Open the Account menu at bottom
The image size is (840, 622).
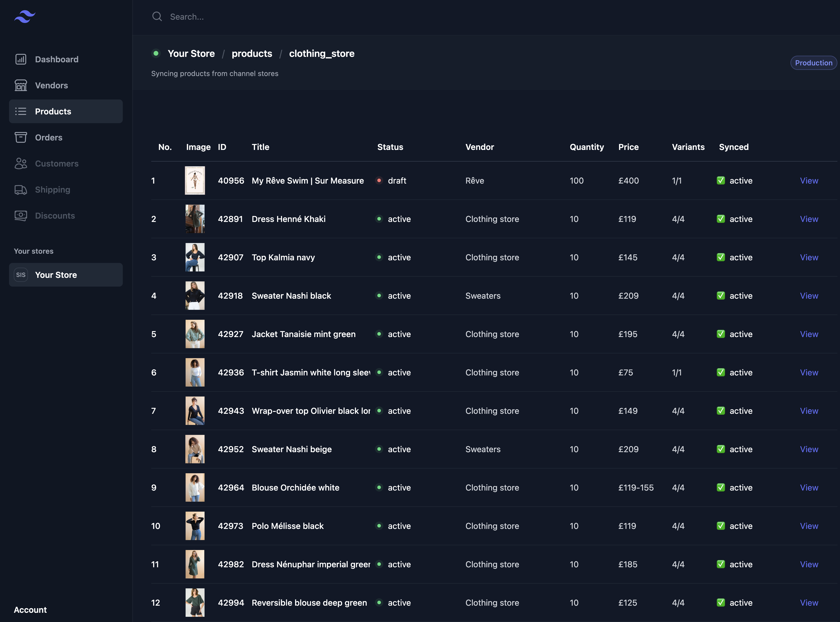pos(31,610)
